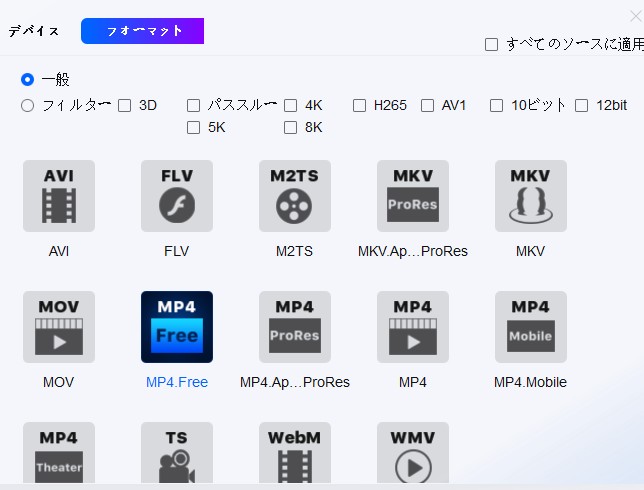644x490 pixels.
Task: Choose the standard MP4 format icon
Action: [x=413, y=327]
